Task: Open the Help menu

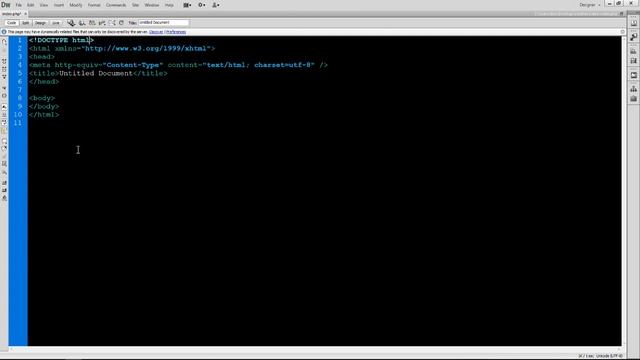Action: click(169, 5)
